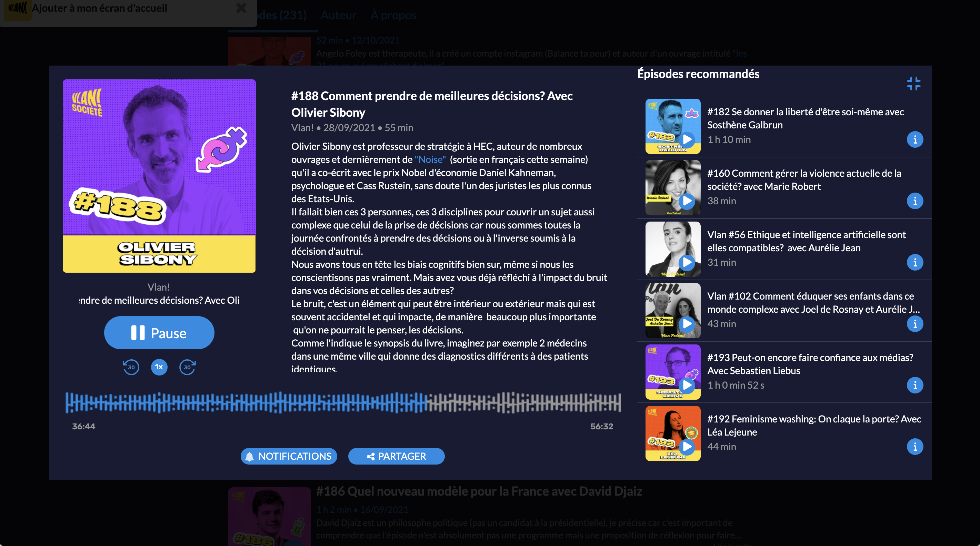The width and height of the screenshot is (980, 546).
Task: Open the Notifications button
Action: point(289,456)
